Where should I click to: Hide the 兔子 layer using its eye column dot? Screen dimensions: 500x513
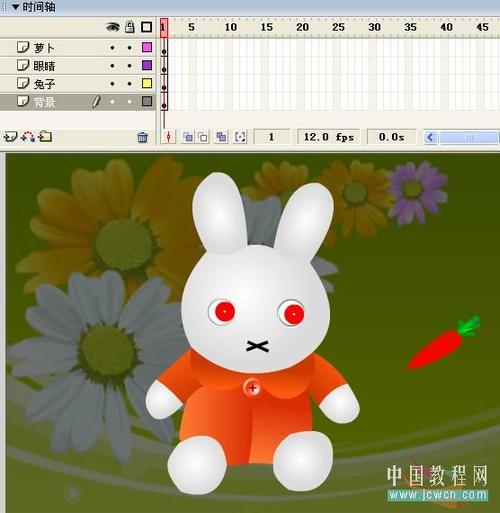(112, 84)
